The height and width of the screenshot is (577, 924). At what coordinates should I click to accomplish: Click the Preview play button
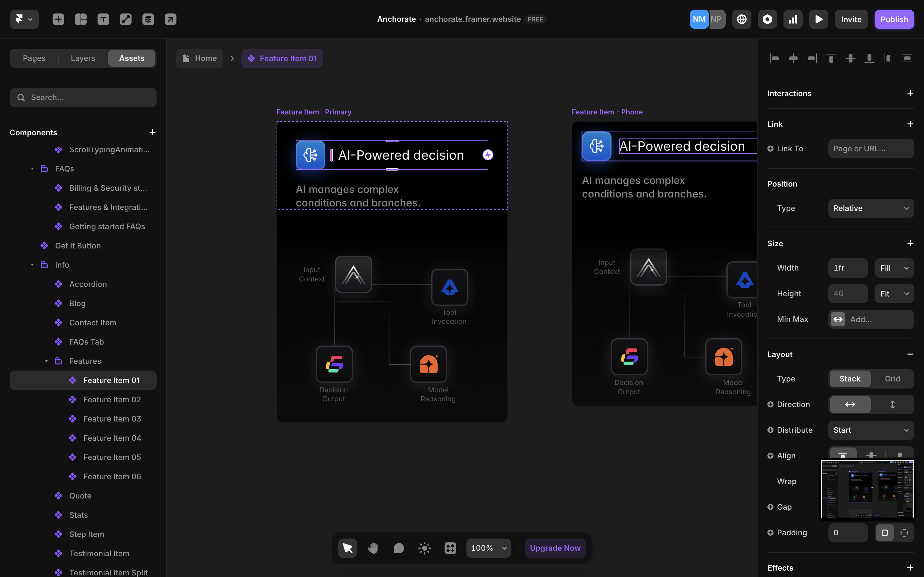pos(818,19)
